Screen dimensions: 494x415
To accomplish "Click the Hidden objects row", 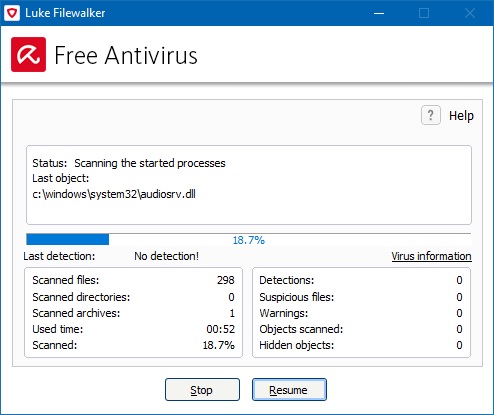I will click(361, 345).
